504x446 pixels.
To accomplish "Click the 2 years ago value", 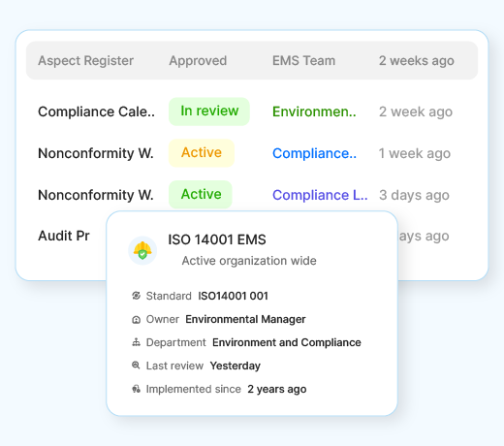I will coord(277,389).
